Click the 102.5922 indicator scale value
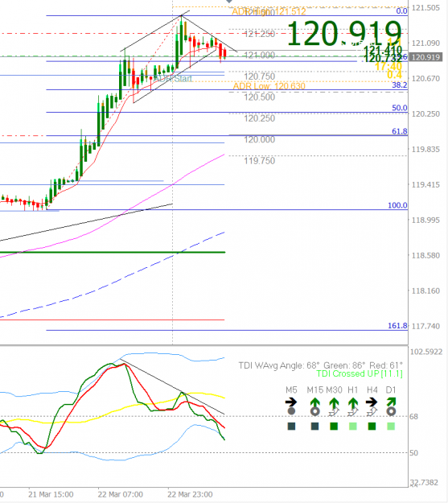 (x=426, y=352)
